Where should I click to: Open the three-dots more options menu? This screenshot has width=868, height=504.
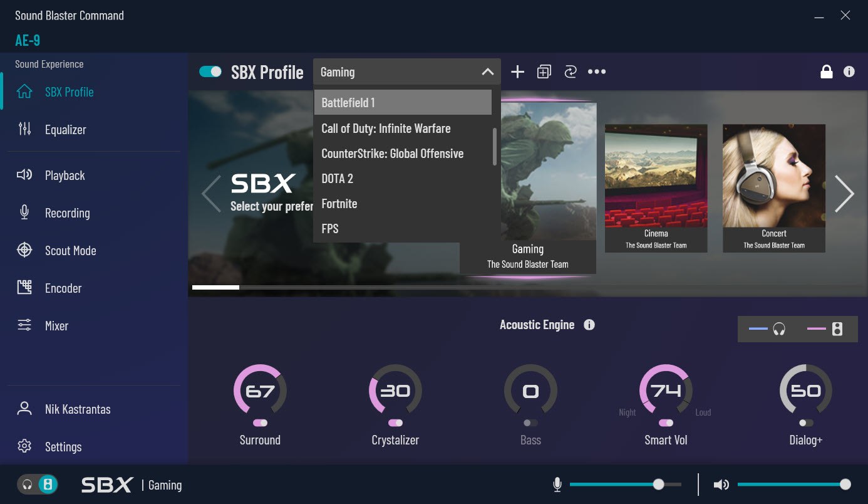coord(597,72)
